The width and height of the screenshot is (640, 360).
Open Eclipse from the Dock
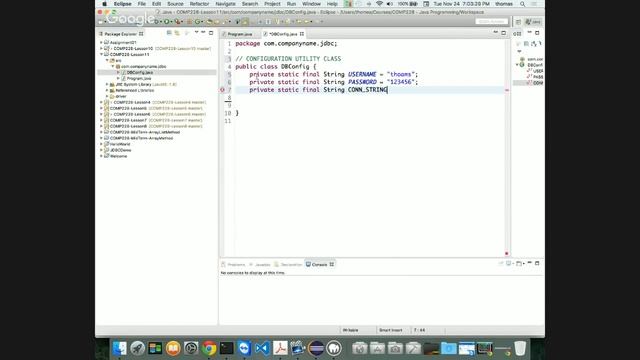point(316,348)
